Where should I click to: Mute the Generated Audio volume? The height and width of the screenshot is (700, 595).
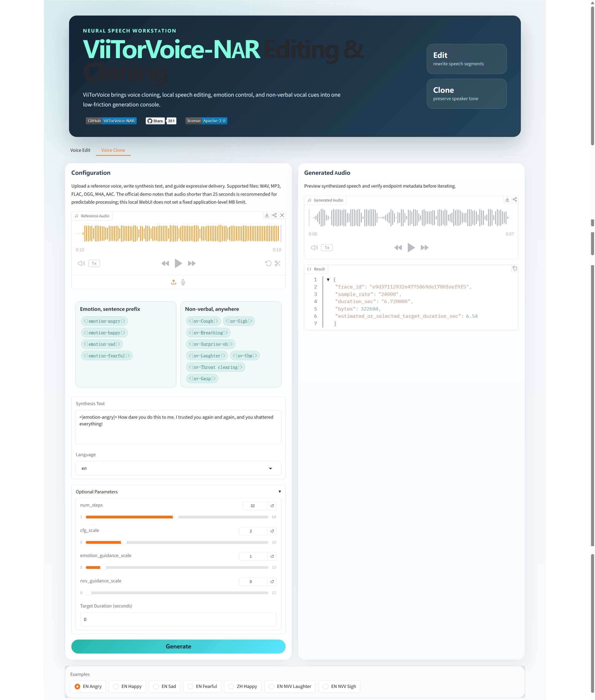coord(314,248)
